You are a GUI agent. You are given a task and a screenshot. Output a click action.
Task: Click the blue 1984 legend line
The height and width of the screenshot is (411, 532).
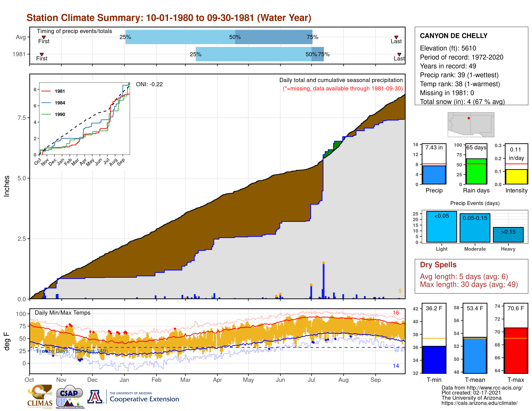pos(46,103)
